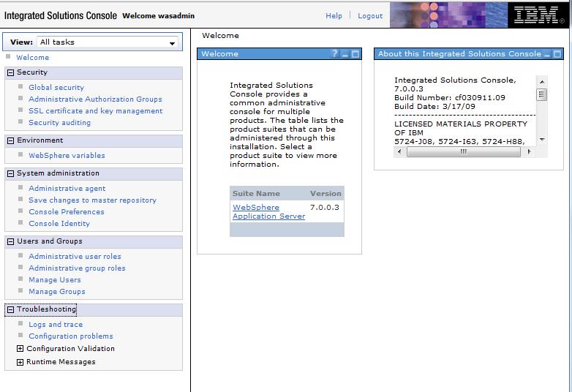Click the Version column header

[x=325, y=194]
